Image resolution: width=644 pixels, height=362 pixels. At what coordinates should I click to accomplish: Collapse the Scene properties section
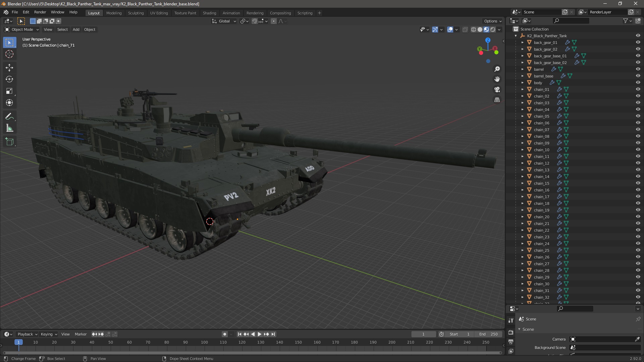(519, 329)
